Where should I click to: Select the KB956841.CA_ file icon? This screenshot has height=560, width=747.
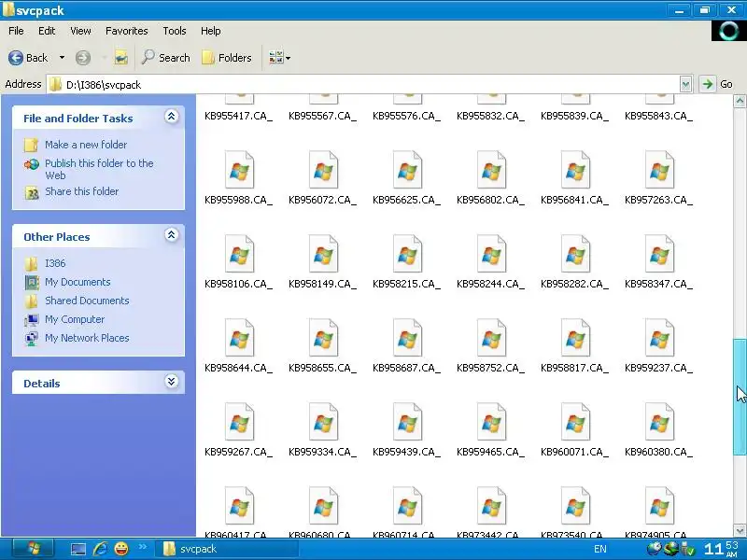click(575, 170)
